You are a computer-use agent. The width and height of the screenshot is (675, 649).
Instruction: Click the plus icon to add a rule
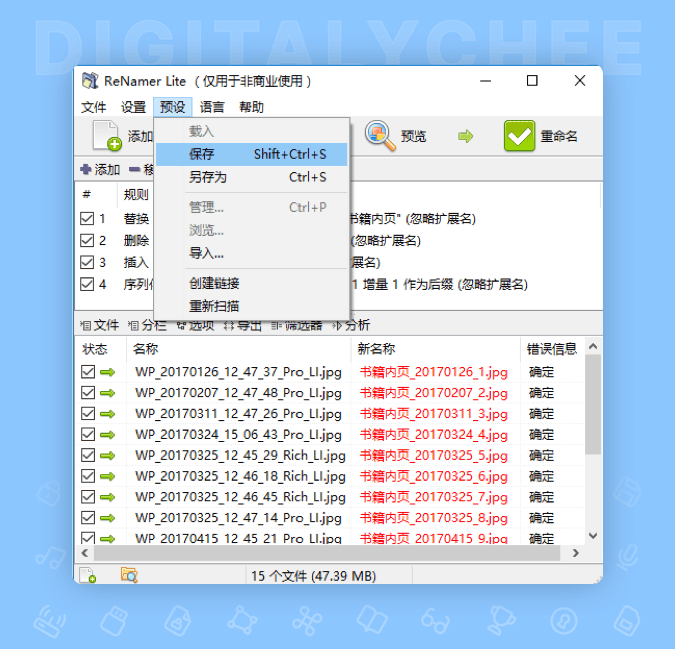click(86, 170)
